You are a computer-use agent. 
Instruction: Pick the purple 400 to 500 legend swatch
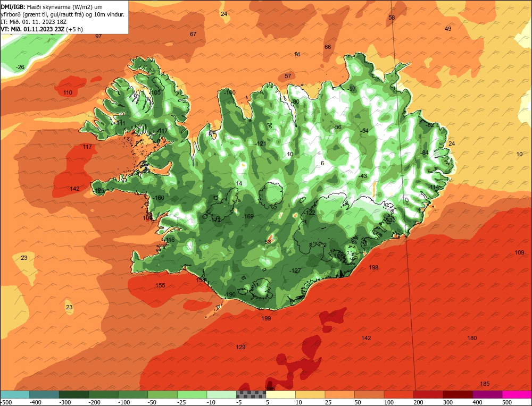(x=487, y=394)
